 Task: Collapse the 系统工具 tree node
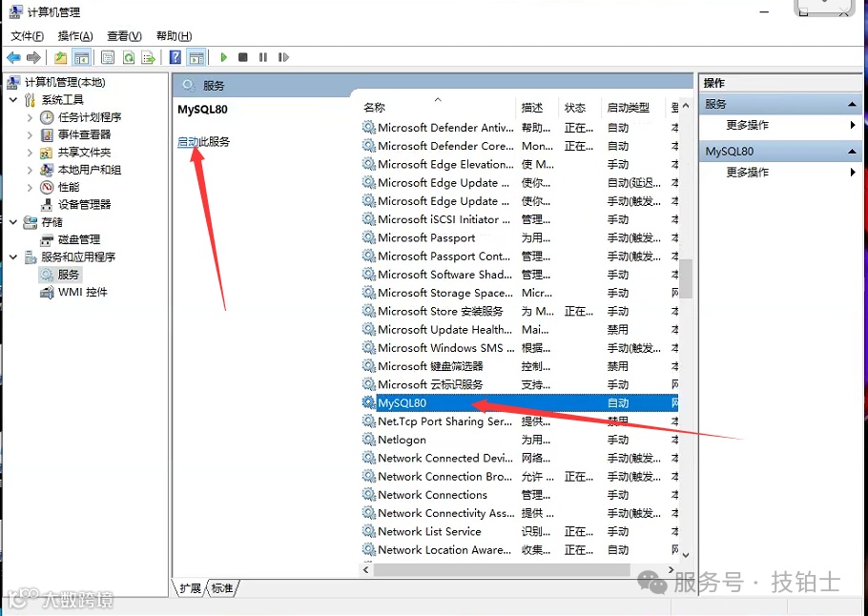(14, 100)
